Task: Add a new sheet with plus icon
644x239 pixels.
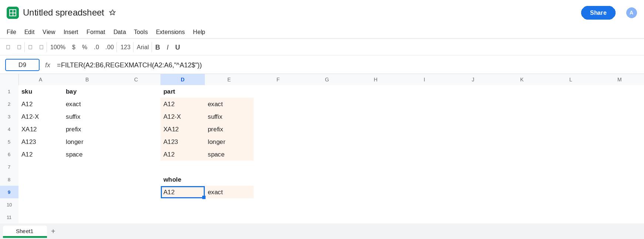Action: click(53, 231)
